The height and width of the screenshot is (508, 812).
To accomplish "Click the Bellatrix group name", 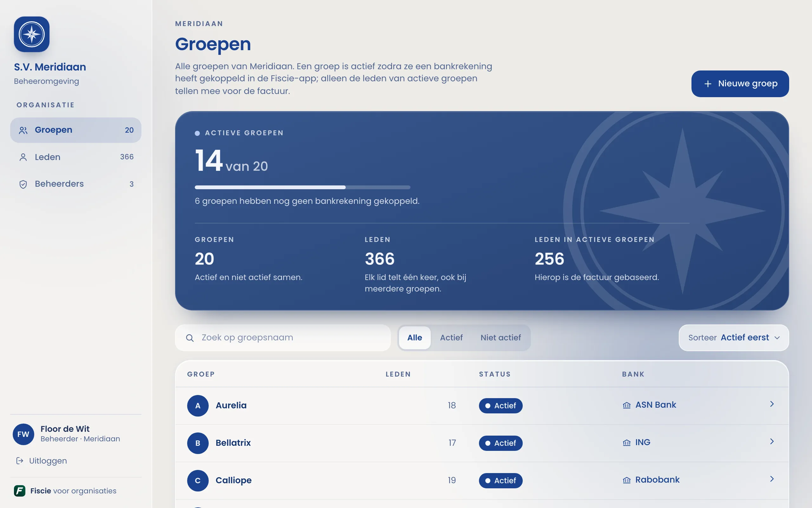I will tap(233, 443).
